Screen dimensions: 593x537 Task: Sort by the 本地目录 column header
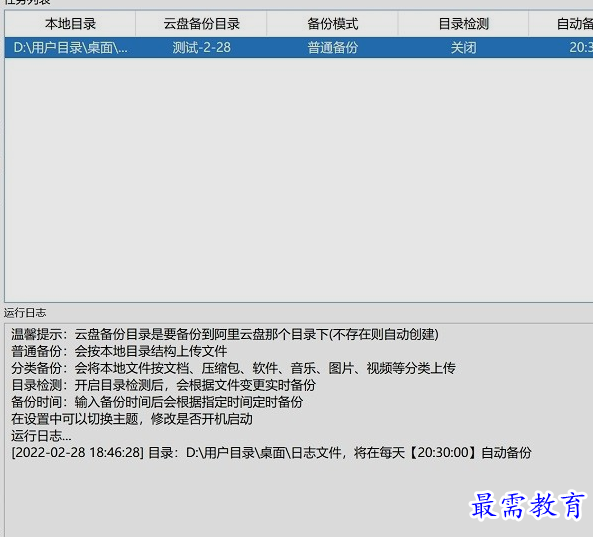click(70, 24)
